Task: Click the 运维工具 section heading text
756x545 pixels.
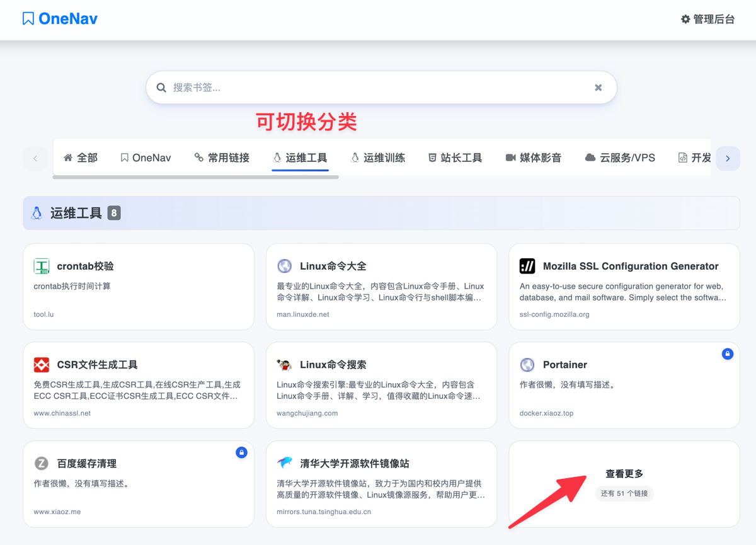Action: pos(76,213)
